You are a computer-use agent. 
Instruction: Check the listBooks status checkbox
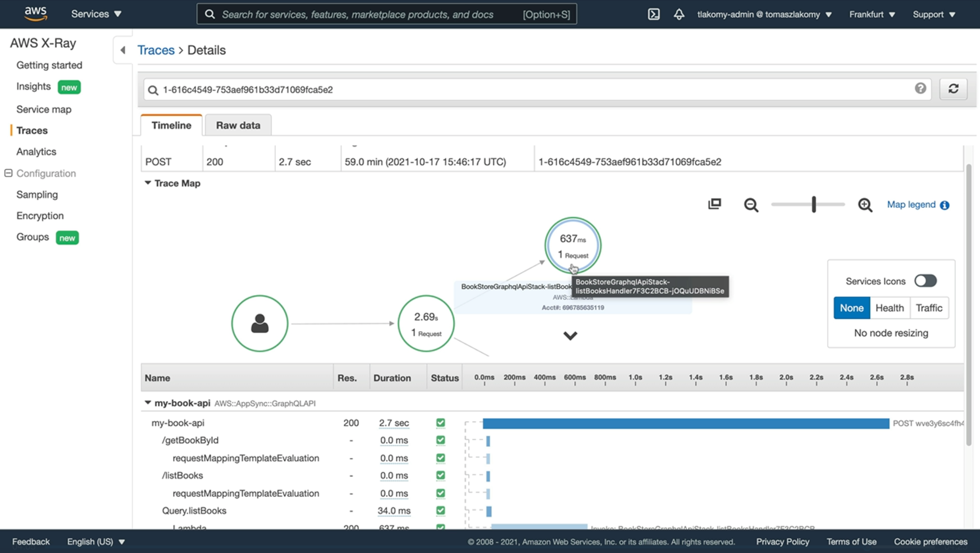pyautogui.click(x=441, y=475)
